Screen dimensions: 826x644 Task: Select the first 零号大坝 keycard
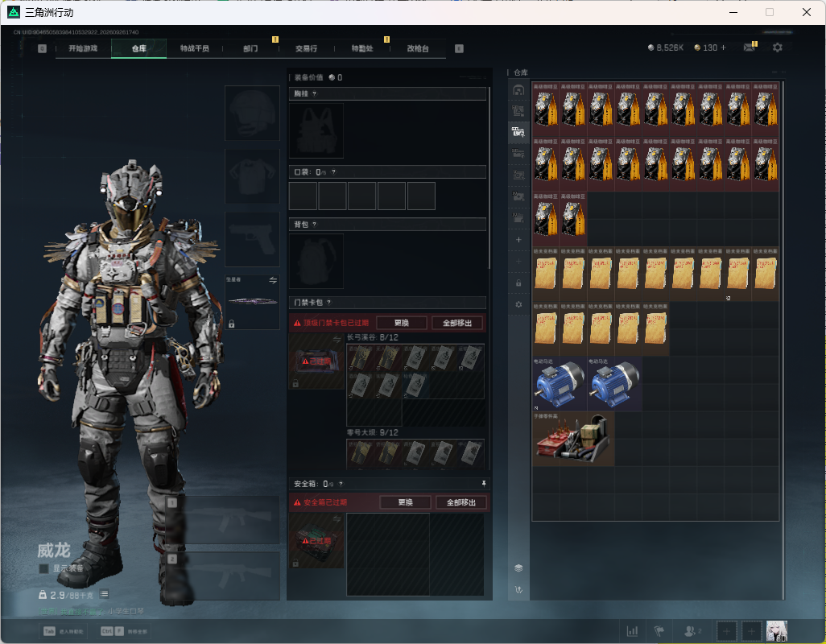(361, 453)
